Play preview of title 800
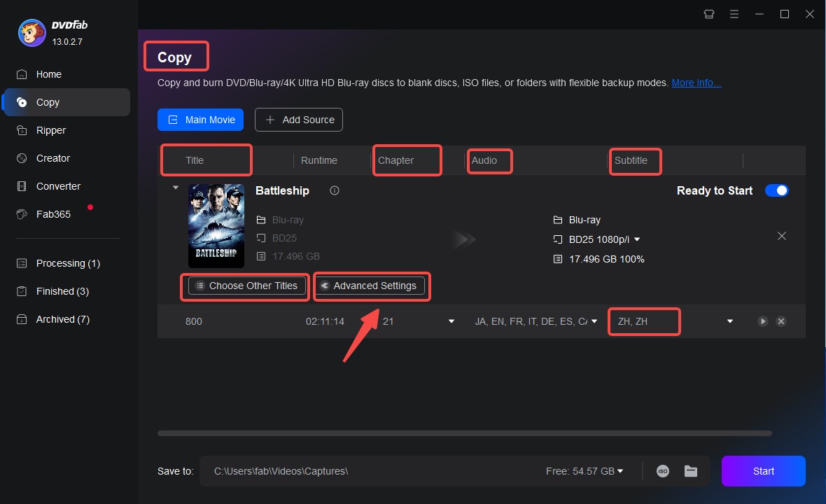826x504 pixels. 762,321
